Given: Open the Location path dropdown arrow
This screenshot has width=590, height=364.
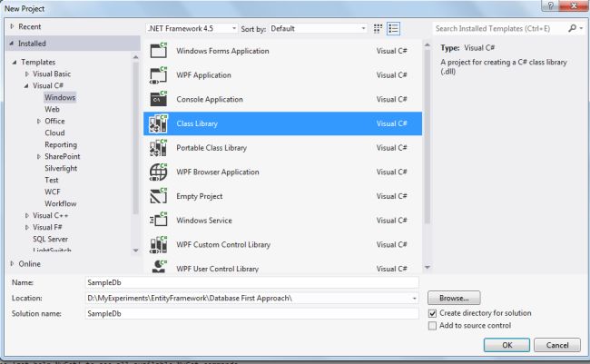Looking at the screenshot, I should (414, 298).
